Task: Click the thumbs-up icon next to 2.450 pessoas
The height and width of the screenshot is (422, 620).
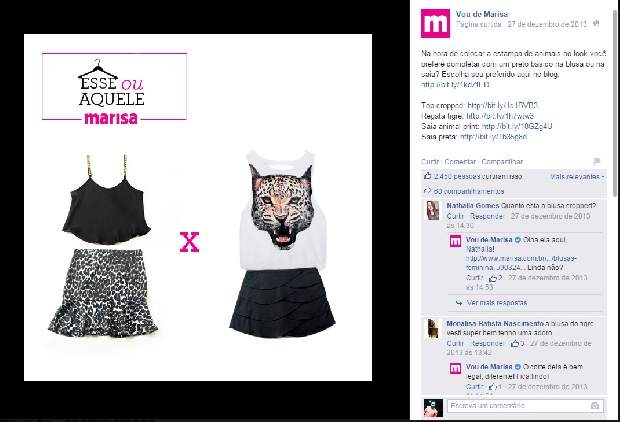Action: point(427,176)
